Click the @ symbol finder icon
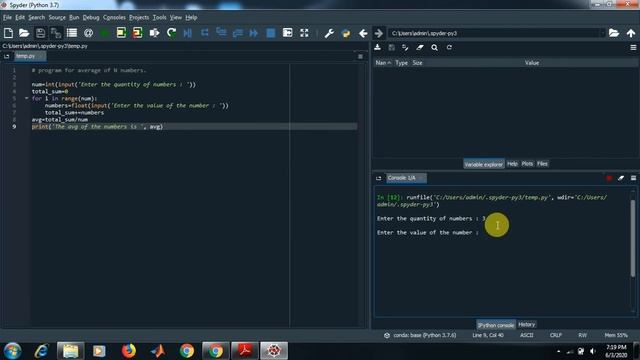The height and width of the screenshot is (360, 640). tap(88, 33)
